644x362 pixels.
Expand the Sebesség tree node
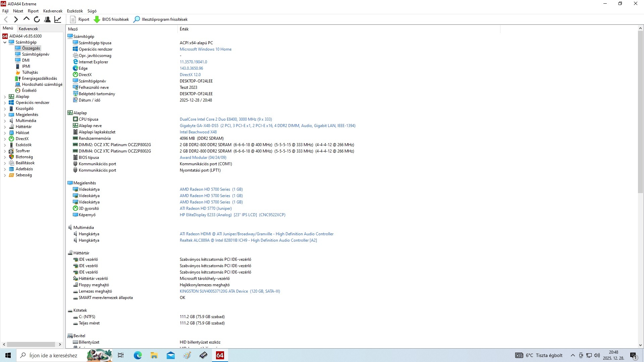pos(5,175)
